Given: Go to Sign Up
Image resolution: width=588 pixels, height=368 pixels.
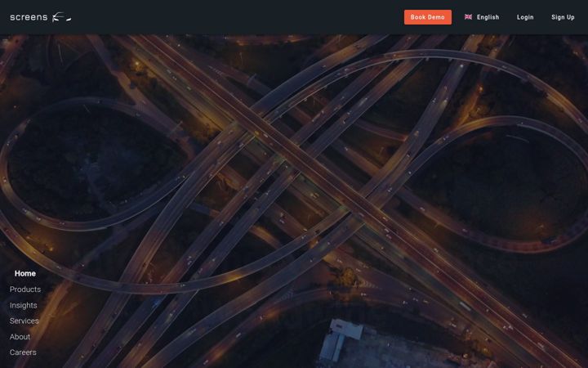Looking at the screenshot, I should tap(563, 17).
